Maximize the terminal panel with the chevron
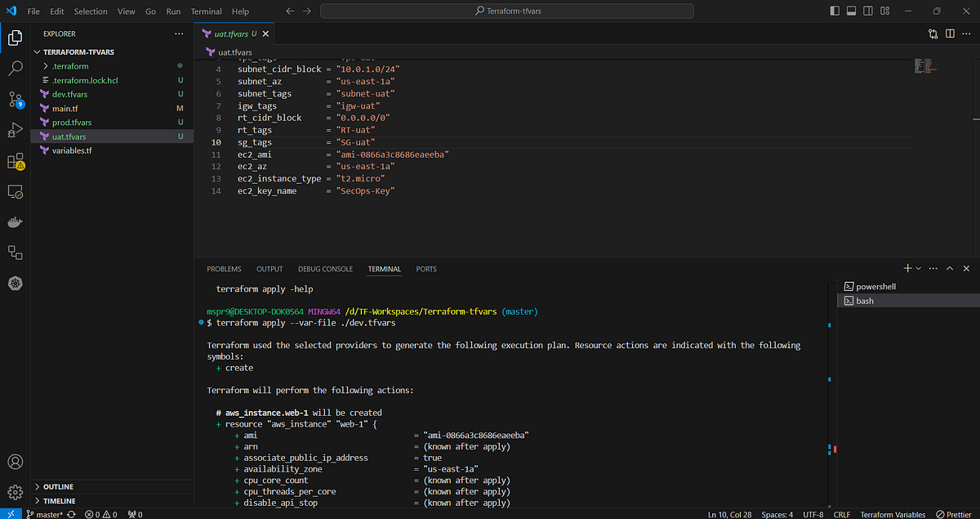 [949, 268]
